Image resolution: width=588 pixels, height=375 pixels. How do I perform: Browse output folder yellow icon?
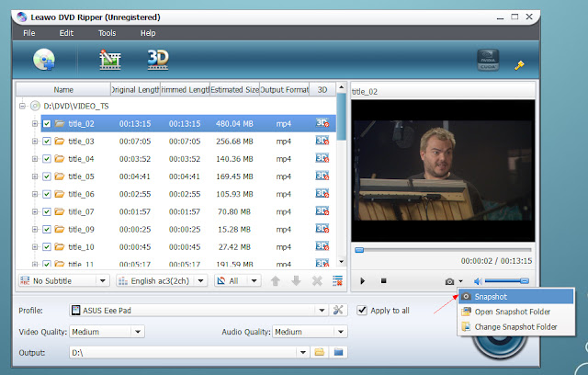(x=320, y=352)
